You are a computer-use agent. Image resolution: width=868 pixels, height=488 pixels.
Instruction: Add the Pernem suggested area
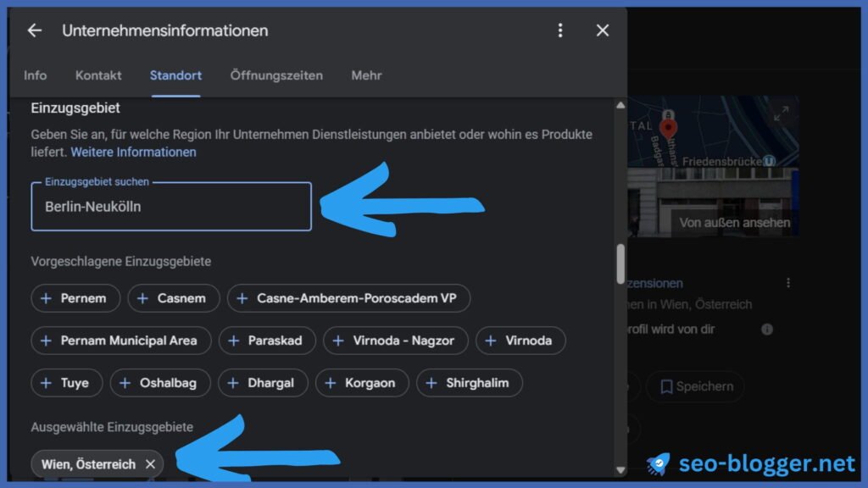click(x=74, y=298)
